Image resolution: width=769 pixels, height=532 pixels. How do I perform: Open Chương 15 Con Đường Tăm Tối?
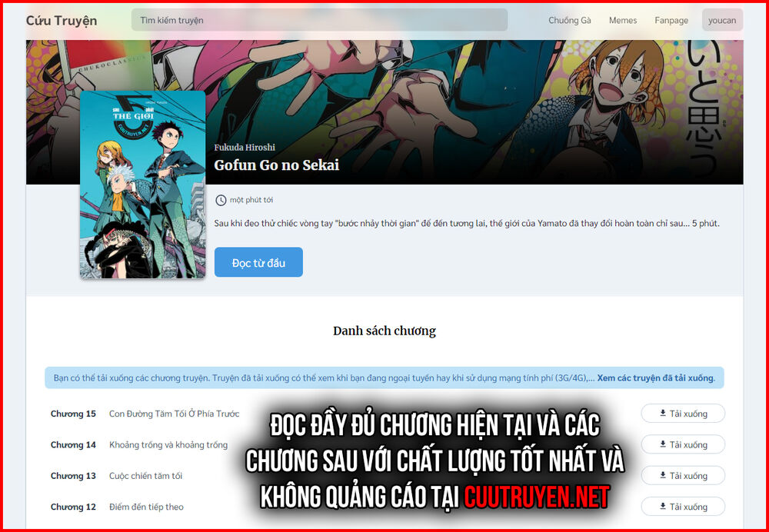(174, 414)
